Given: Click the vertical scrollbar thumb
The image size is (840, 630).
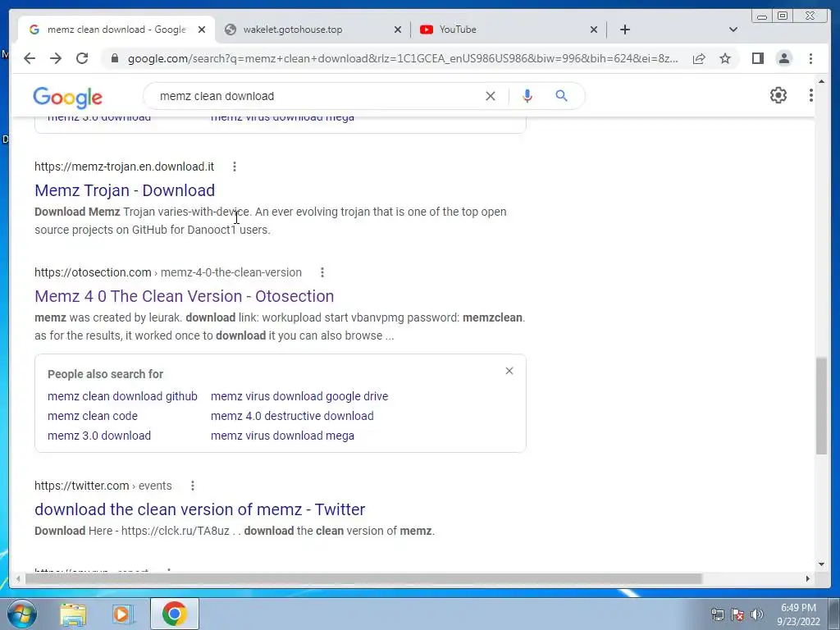Looking at the screenshot, I should click(x=821, y=406).
